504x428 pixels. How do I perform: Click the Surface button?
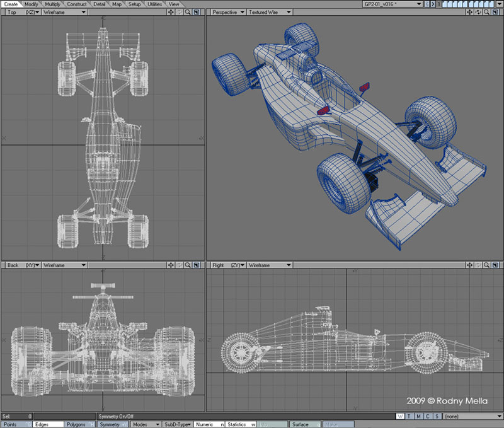click(301, 424)
